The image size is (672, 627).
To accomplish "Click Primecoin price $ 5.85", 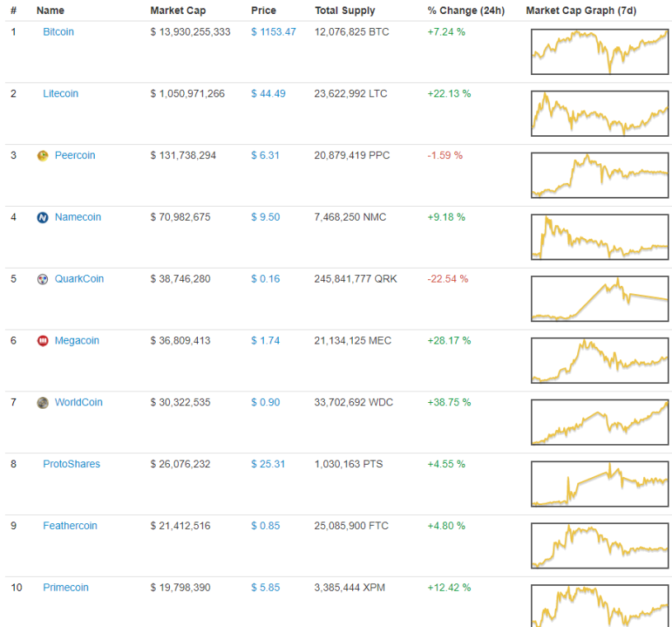I will click(266, 587).
